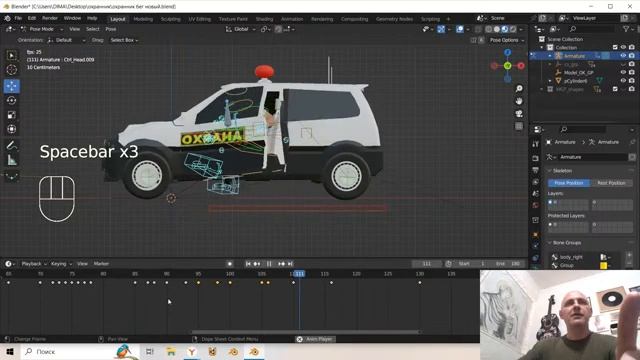
Task: Toggle visibility eye of pCylinder6
Action: tap(623, 80)
